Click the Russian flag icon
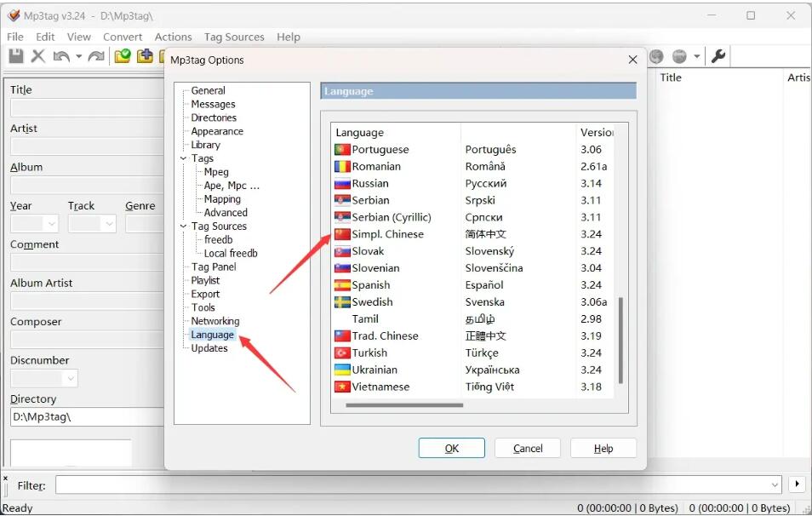812x516 pixels. tap(342, 184)
